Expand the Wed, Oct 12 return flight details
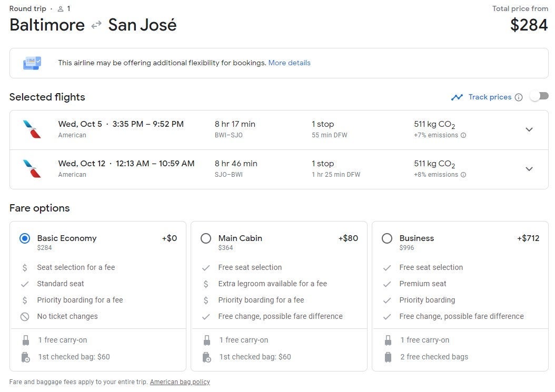 pos(529,169)
